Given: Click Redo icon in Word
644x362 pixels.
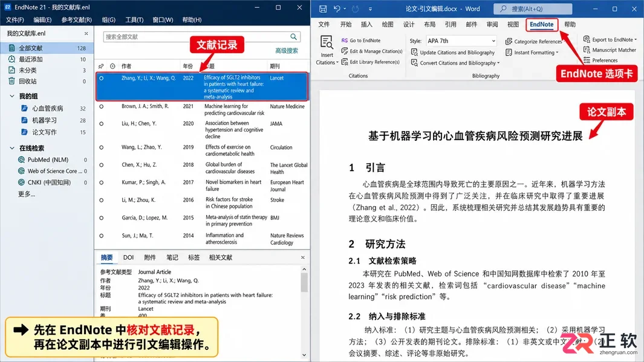Looking at the screenshot, I should point(356,8).
